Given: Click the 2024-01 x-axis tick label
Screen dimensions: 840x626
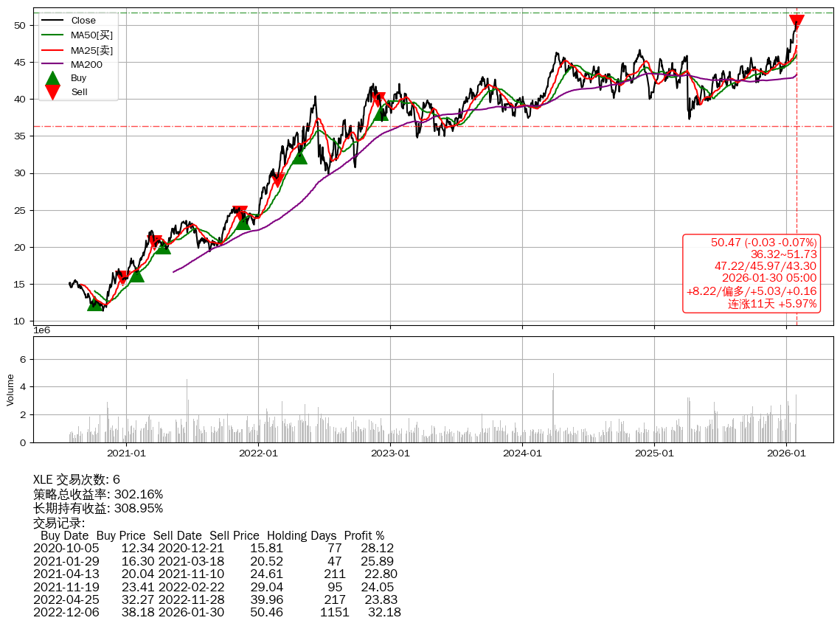Looking at the screenshot, I should [522, 453].
